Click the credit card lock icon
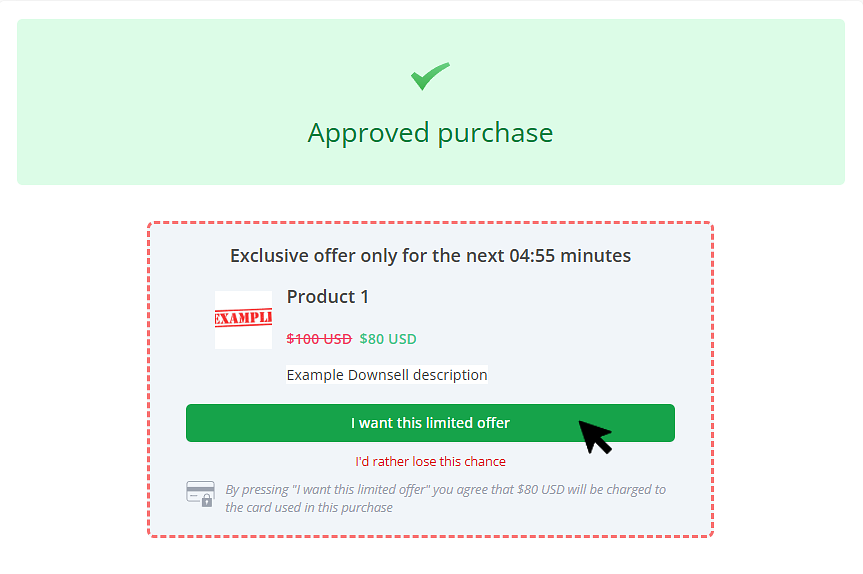 click(x=200, y=494)
